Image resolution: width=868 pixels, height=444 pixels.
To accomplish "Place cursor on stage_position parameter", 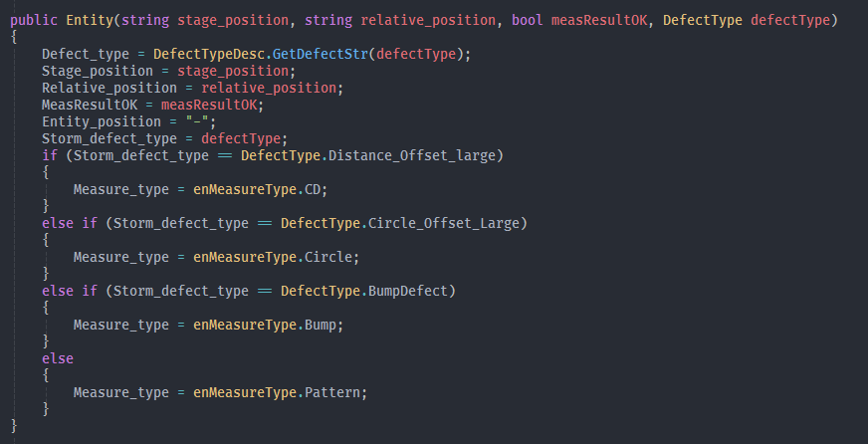I will pos(233,21).
